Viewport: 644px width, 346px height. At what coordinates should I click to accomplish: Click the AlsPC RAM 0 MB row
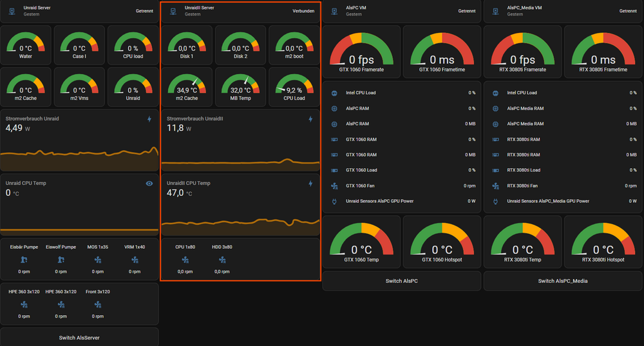[x=402, y=124]
